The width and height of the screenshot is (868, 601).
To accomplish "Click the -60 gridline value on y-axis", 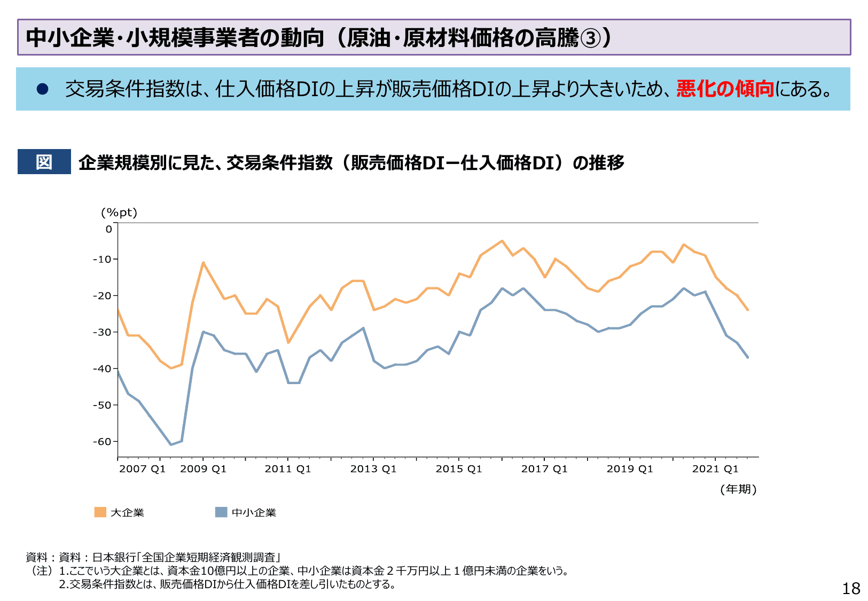I will click(x=102, y=441).
